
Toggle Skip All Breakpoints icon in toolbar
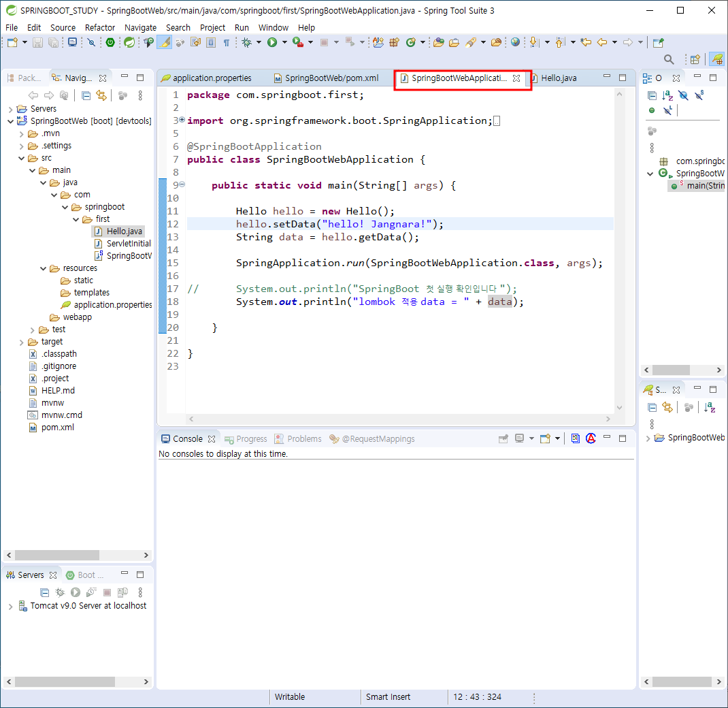(91, 43)
